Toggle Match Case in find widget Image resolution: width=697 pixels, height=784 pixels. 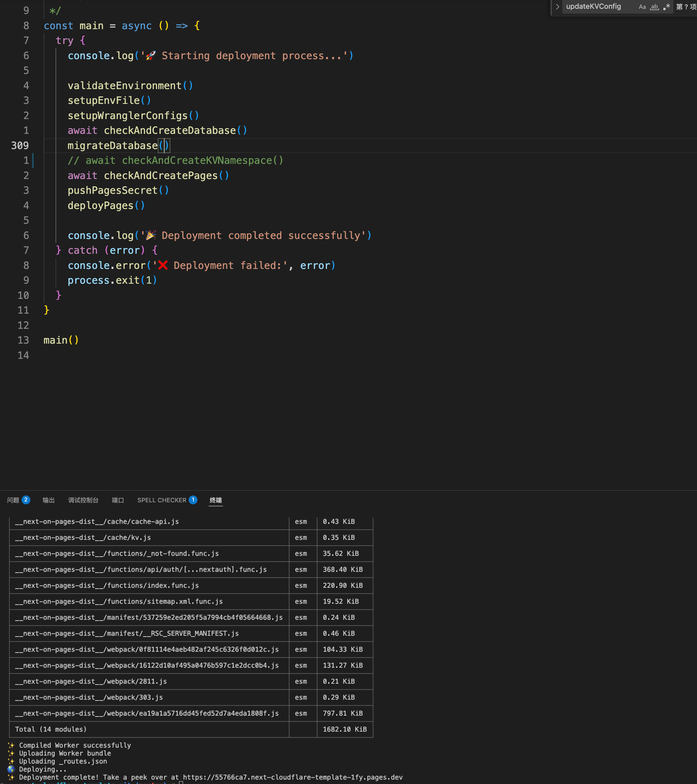pos(642,7)
